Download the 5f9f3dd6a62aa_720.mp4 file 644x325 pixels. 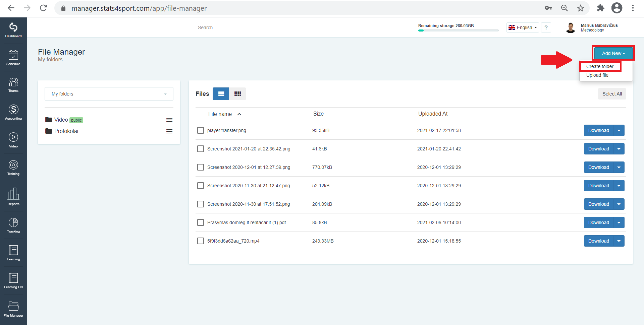(x=599, y=241)
